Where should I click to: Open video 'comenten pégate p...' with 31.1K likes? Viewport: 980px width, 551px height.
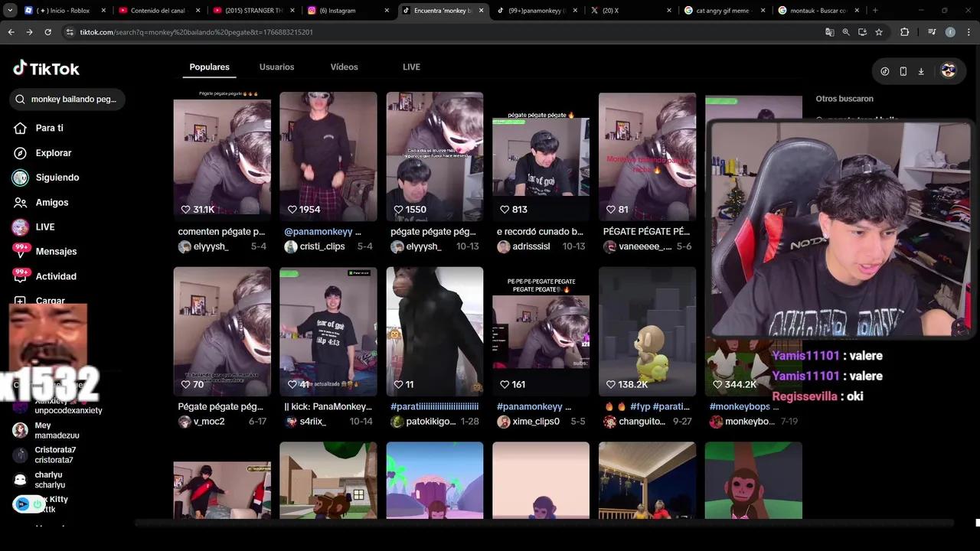click(x=221, y=156)
